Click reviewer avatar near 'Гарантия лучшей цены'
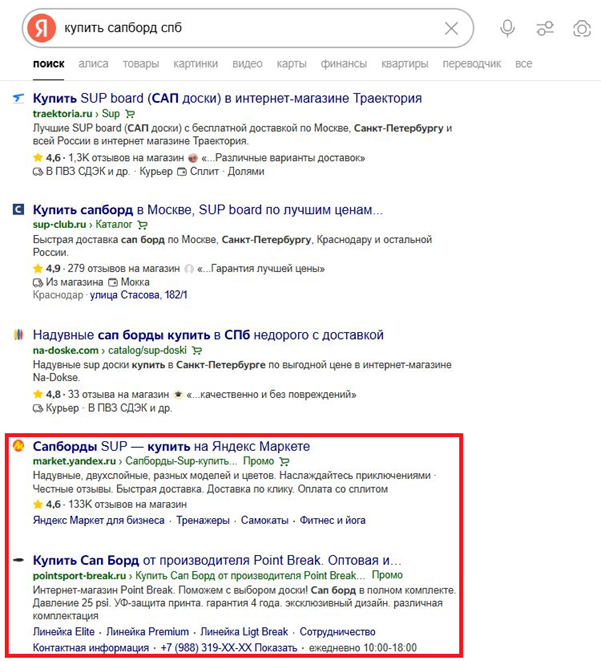 189,269
